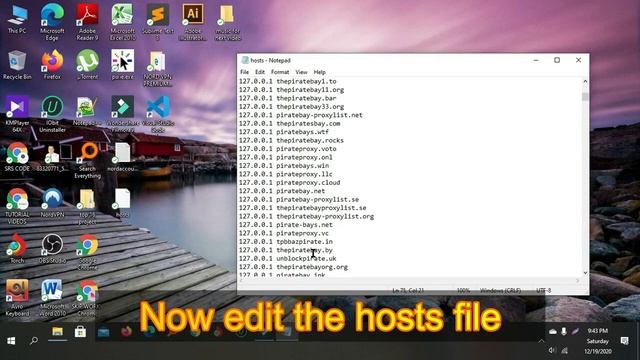The height and width of the screenshot is (360, 640).
Task: Open the View menu in Notepad
Action: point(301,72)
